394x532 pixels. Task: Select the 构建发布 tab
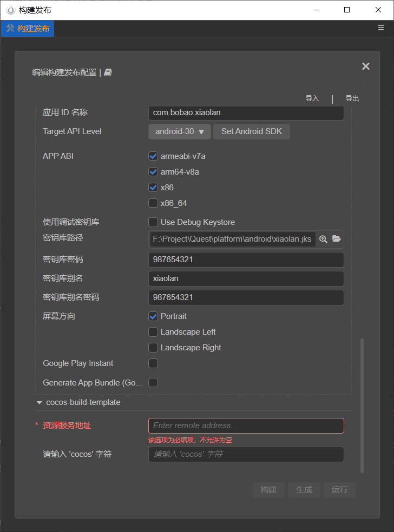pos(28,29)
